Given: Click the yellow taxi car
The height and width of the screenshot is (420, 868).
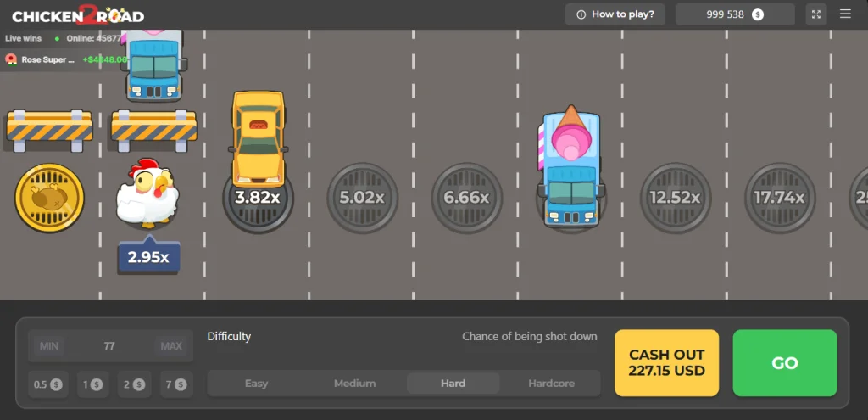Looking at the screenshot, I should click(x=258, y=139).
